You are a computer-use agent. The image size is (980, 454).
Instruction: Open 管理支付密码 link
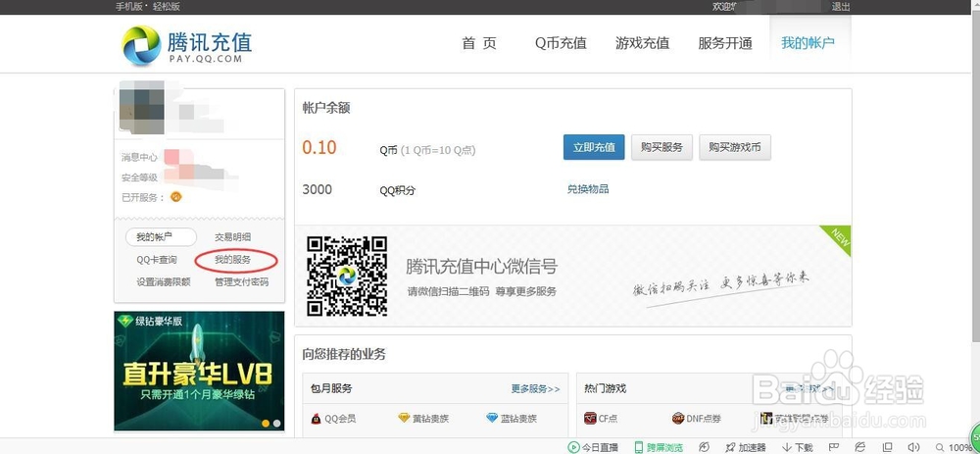pyautogui.click(x=241, y=282)
